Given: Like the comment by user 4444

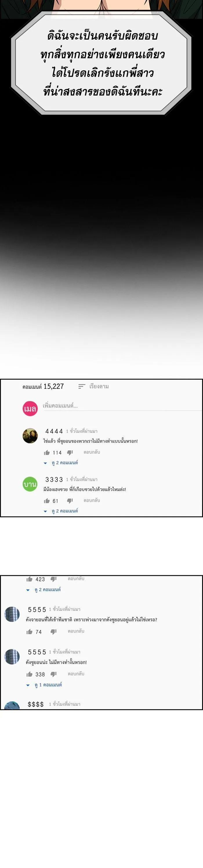Looking at the screenshot, I should [x=47, y=453].
